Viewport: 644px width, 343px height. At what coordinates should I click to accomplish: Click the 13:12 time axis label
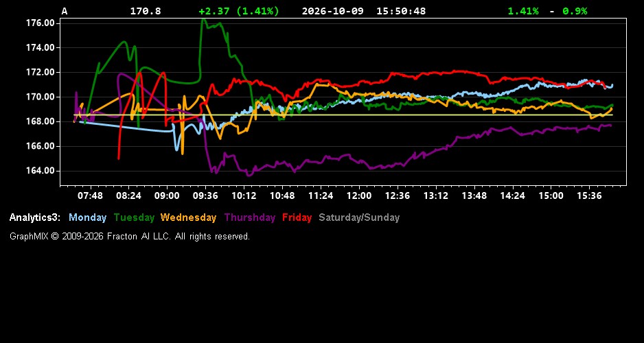(x=436, y=196)
